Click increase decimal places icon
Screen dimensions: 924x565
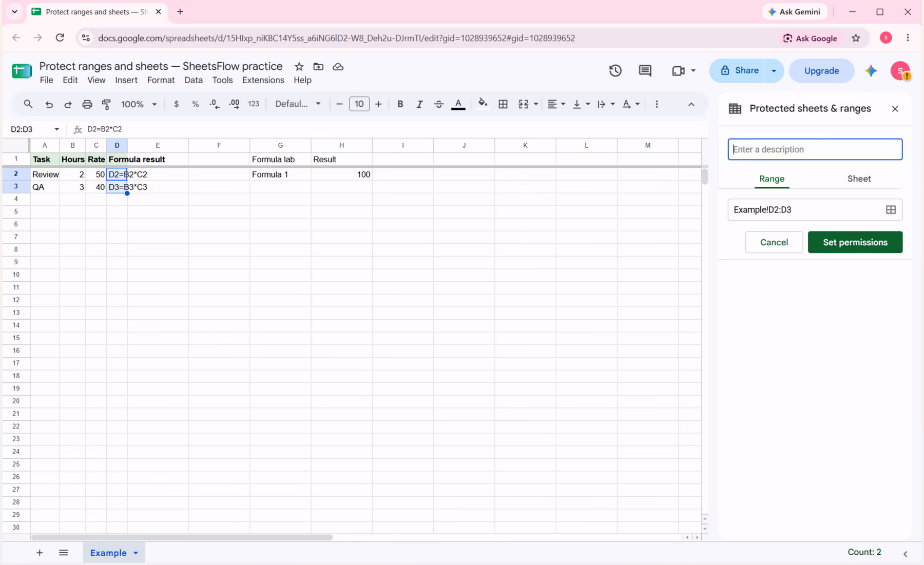[x=234, y=104]
